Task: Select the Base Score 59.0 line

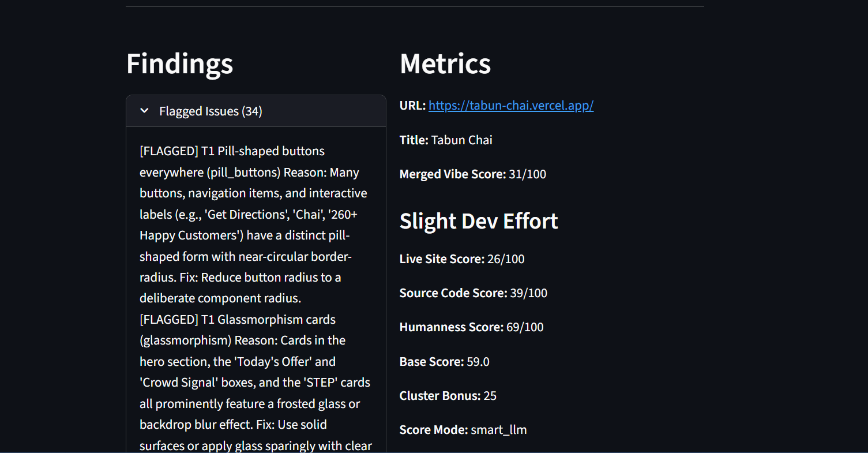Action: 445,362
